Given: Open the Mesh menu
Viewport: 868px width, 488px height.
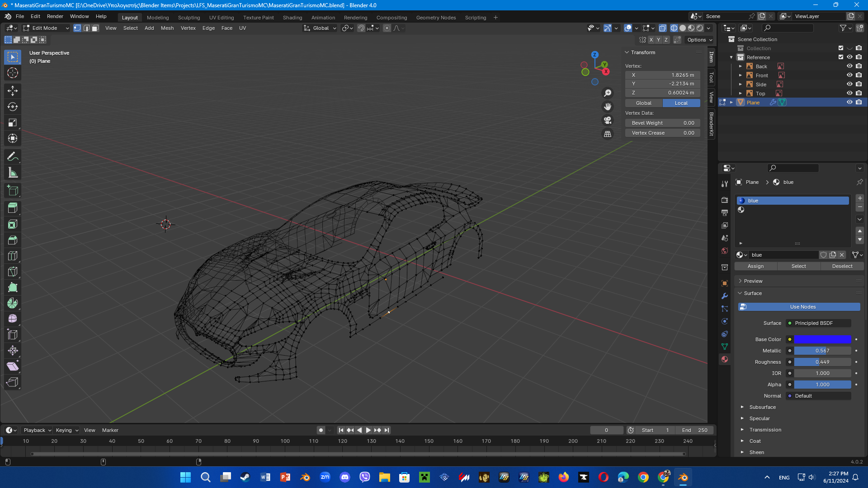Looking at the screenshot, I should pos(167,28).
